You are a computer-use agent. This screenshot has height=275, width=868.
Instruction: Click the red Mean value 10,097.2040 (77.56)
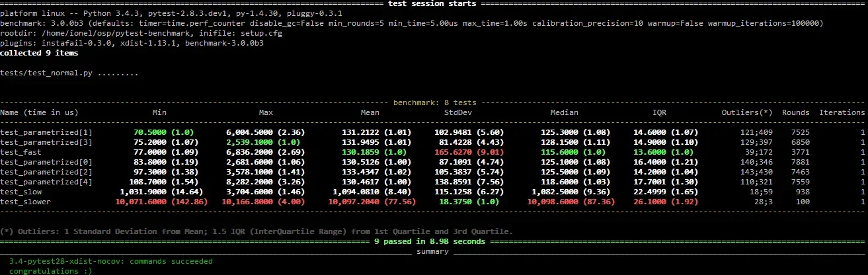tap(370, 202)
